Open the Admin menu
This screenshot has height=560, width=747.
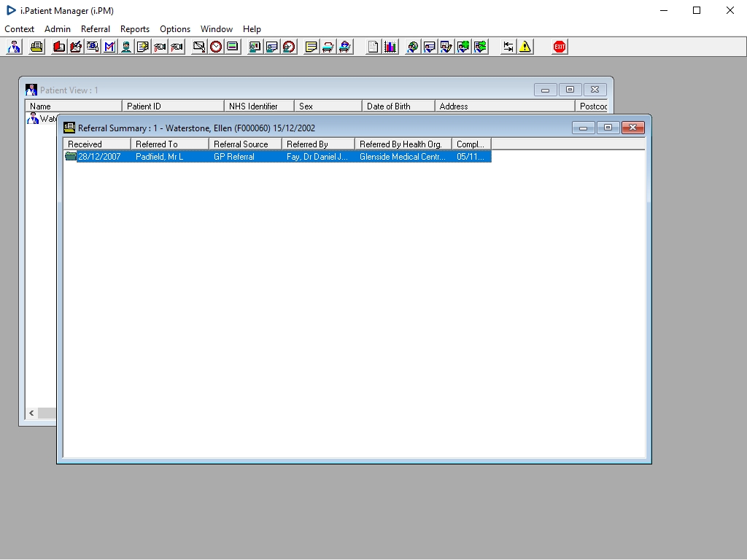(x=58, y=29)
